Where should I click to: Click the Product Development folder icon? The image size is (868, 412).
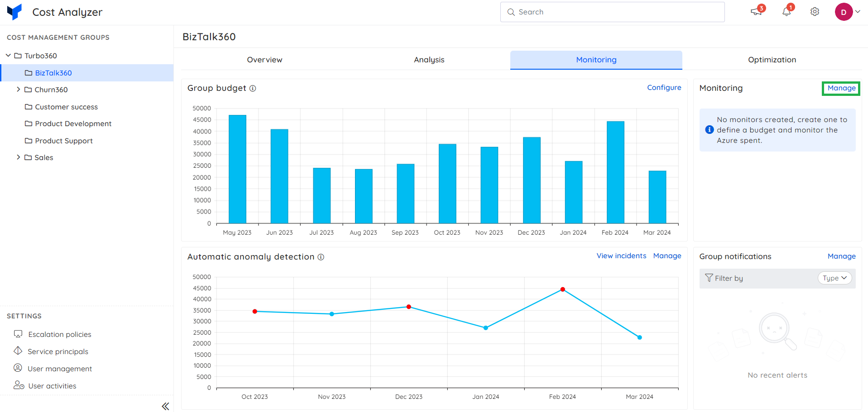click(x=29, y=123)
